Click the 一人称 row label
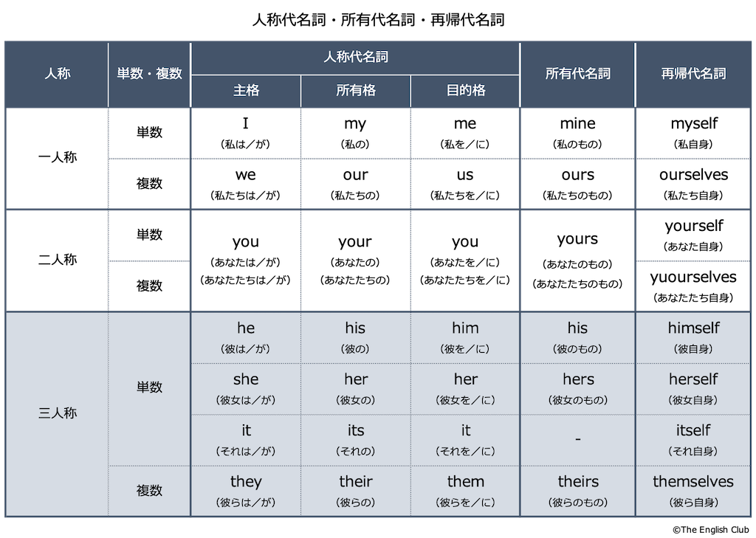 tap(57, 158)
